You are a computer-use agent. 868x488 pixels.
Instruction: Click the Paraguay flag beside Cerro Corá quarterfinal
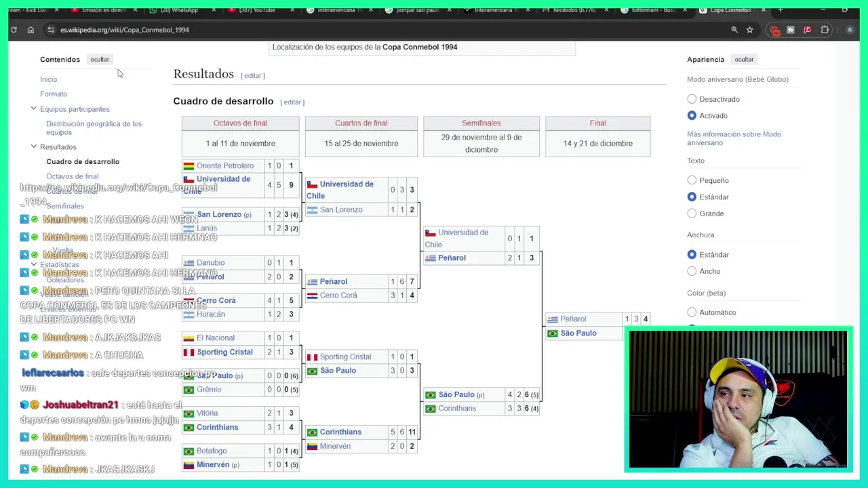coord(312,296)
